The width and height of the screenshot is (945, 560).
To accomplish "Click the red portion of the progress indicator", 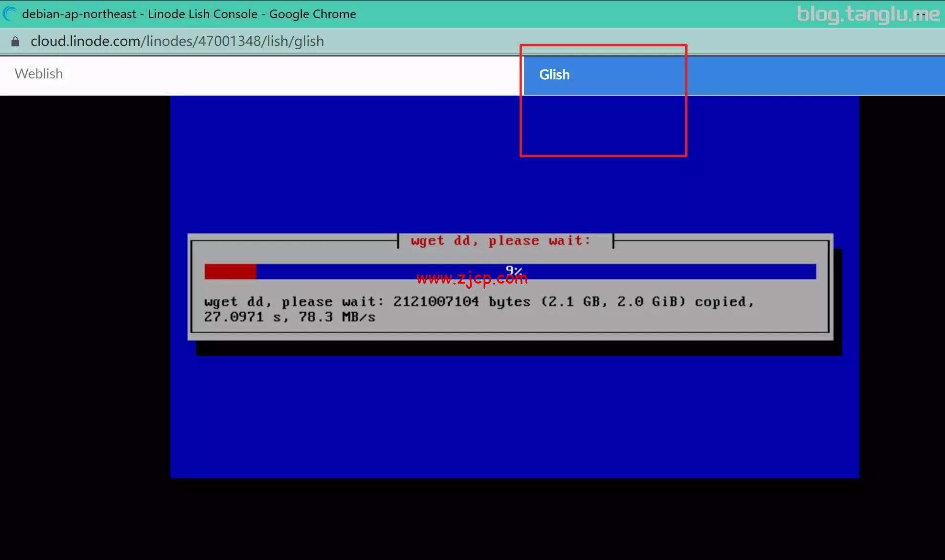I will [x=231, y=271].
